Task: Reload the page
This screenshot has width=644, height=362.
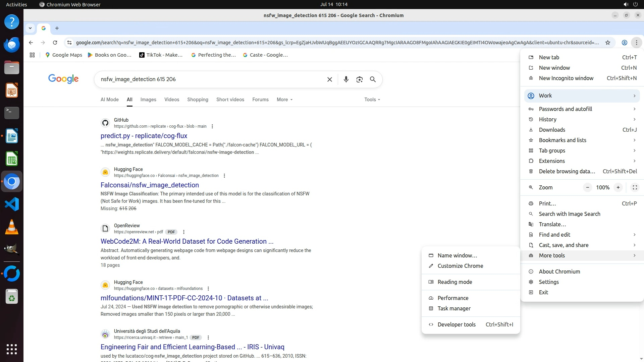Action: [x=55, y=43]
